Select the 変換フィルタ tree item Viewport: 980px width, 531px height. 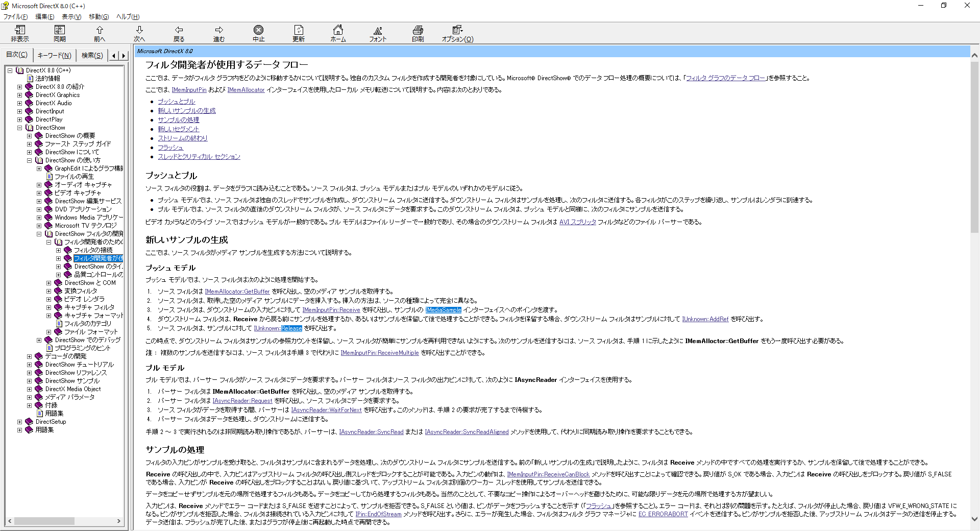[81, 291]
